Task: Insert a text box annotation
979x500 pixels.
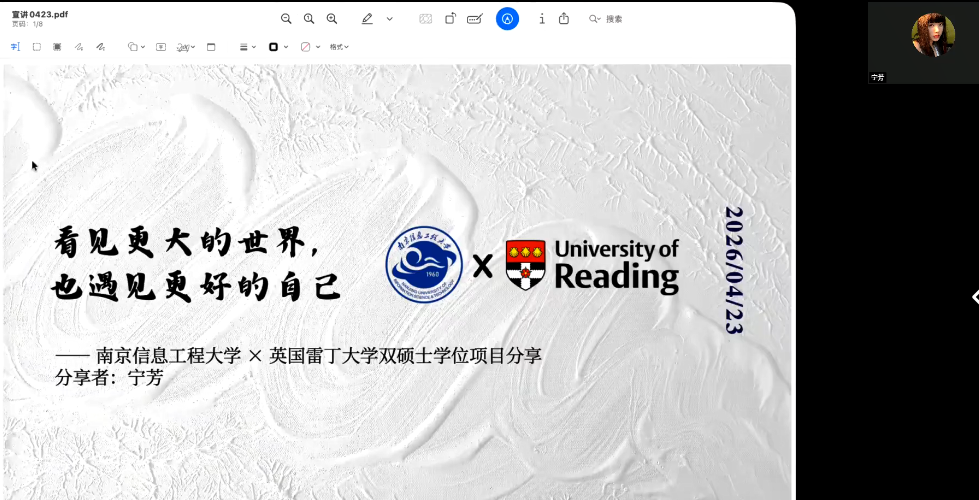Action: pos(162,47)
